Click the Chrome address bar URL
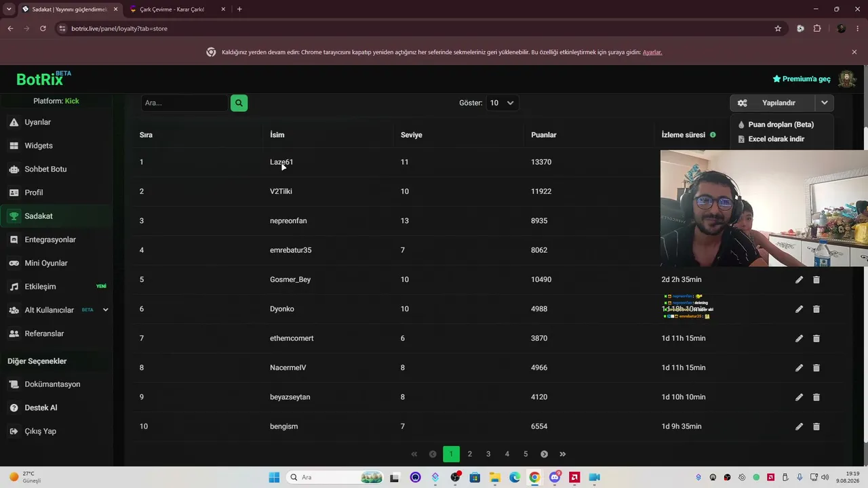The height and width of the screenshot is (488, 868). (119, 28)
